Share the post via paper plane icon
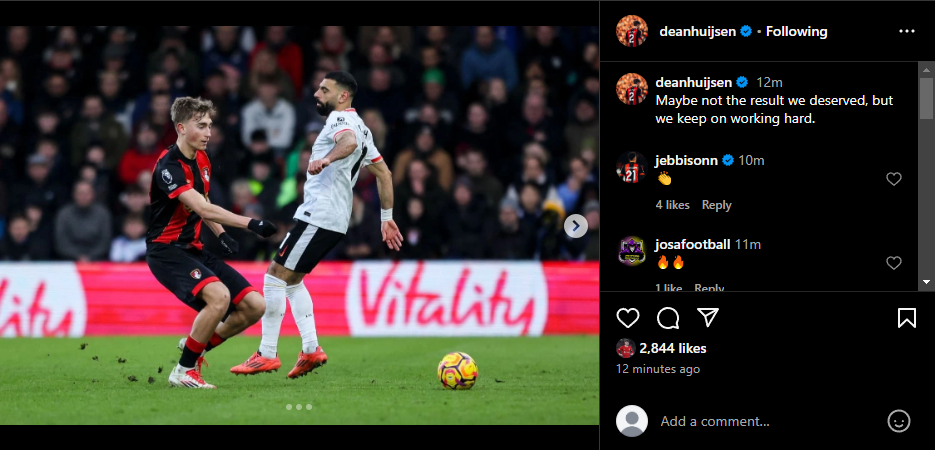The image size is (935, 450). pos(708,317)
